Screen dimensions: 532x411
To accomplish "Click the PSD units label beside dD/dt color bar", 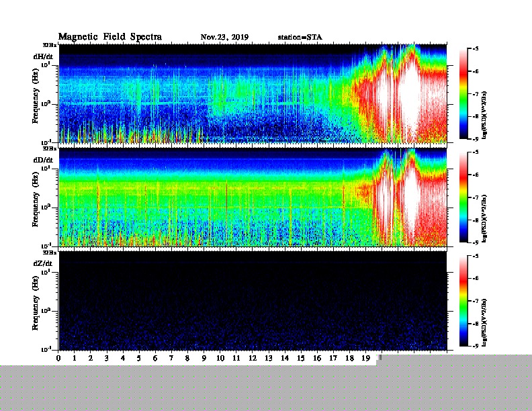I will (x=484, y=218).
